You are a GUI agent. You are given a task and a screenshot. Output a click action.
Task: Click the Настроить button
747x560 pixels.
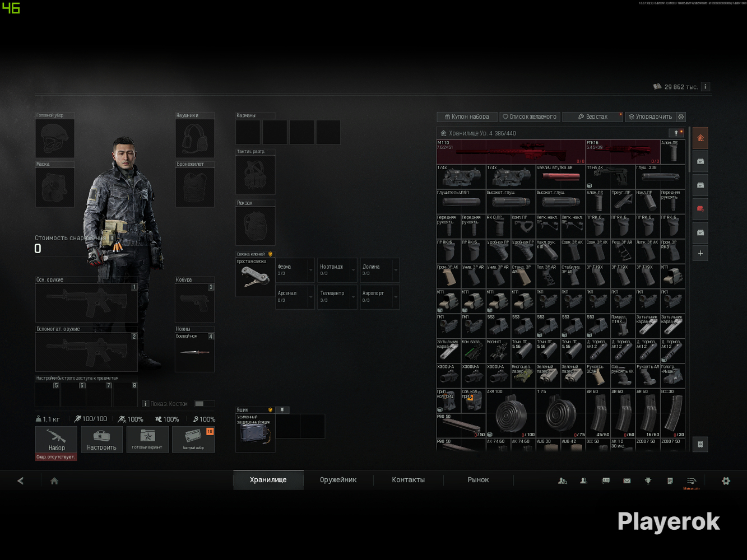click(x=101, y=440)
